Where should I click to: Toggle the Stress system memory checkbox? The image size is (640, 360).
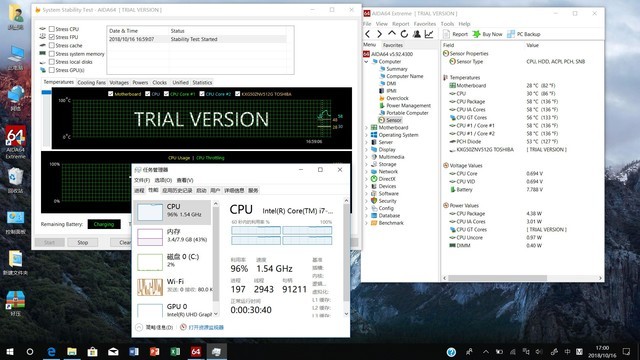(51, 53)
